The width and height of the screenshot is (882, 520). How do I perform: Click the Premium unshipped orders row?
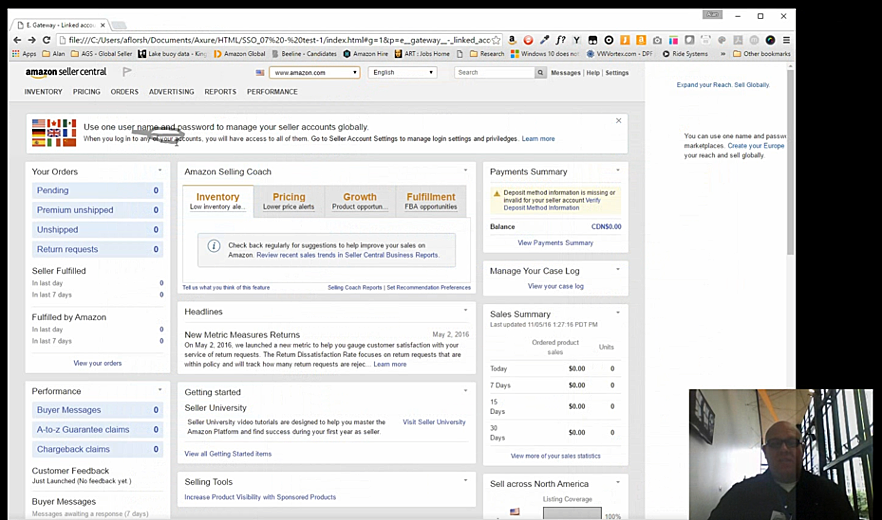(97, 210)
